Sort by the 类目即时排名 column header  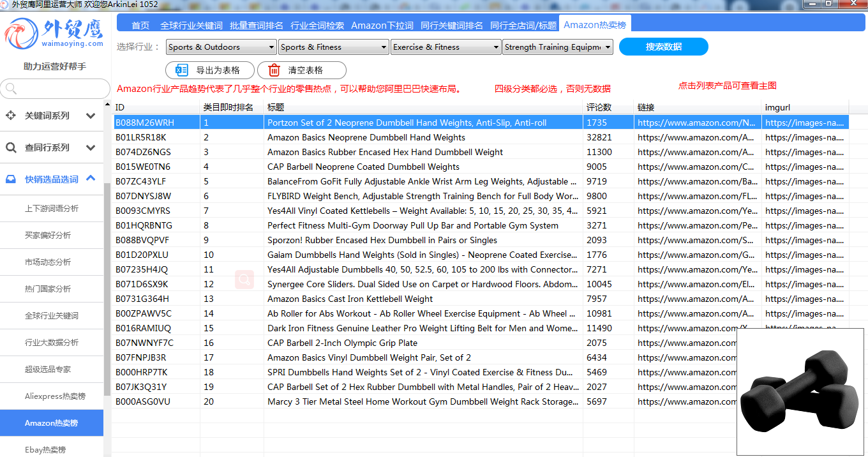pyautogui.click(x=232, y=107)
